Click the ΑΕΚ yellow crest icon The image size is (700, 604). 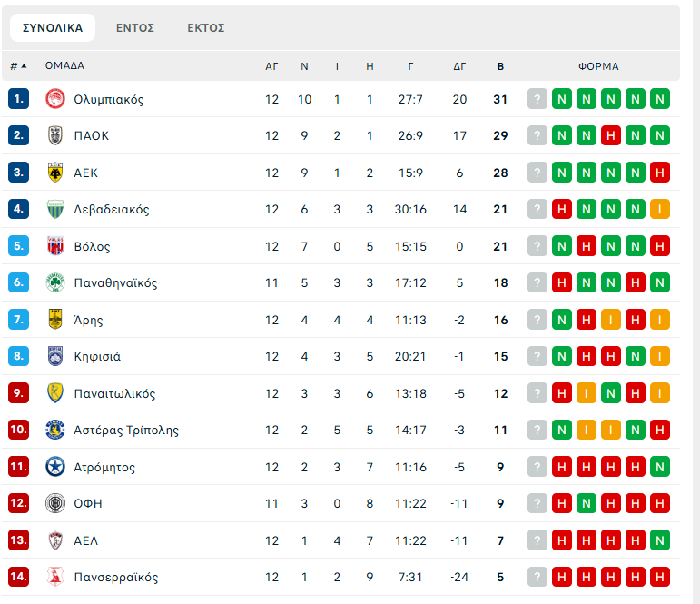coord(55,173)
